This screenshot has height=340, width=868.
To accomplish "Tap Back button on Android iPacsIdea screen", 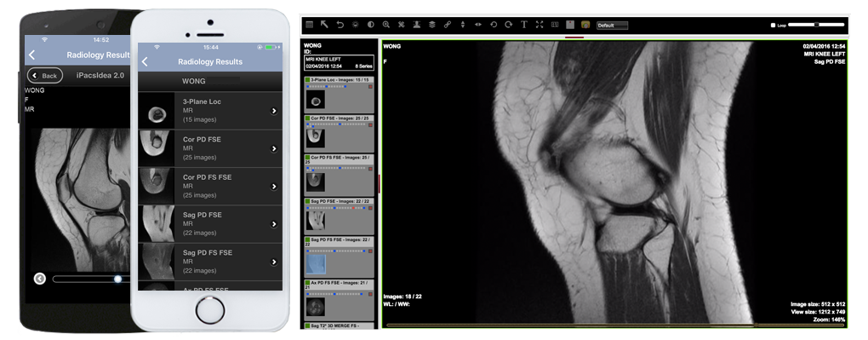I will [45, 76].
